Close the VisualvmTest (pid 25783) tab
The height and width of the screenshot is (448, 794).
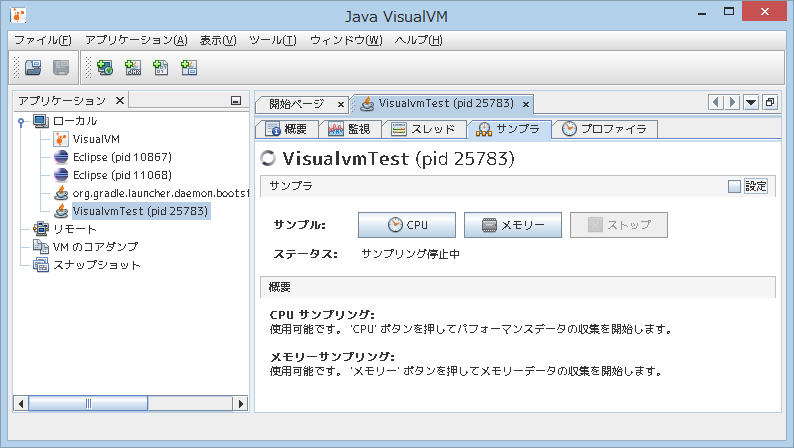(526, 104)
